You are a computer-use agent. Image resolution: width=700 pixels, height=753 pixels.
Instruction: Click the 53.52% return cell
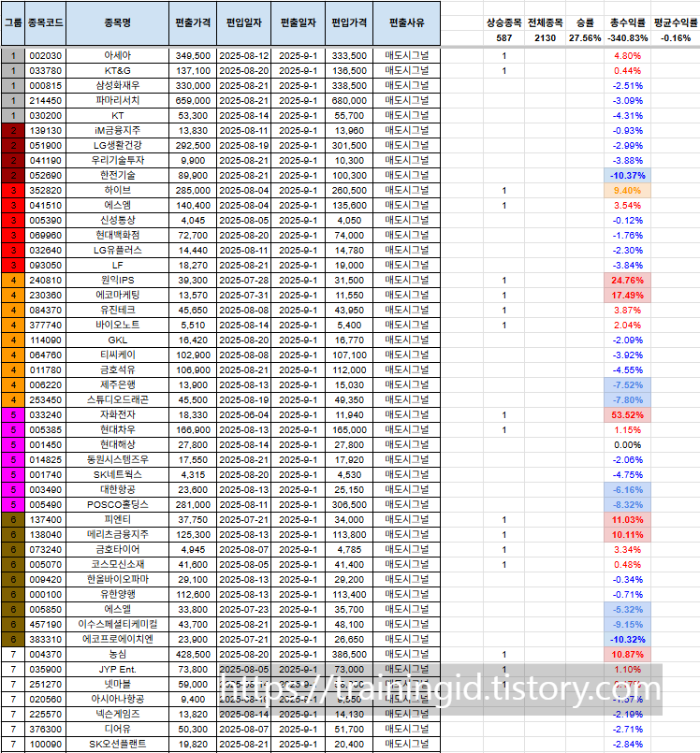coord(627,415)
